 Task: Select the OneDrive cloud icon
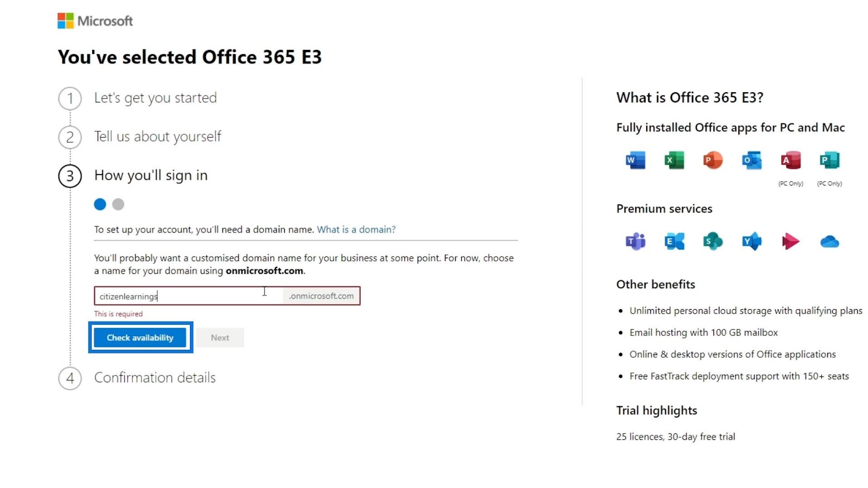pos(829,241)
